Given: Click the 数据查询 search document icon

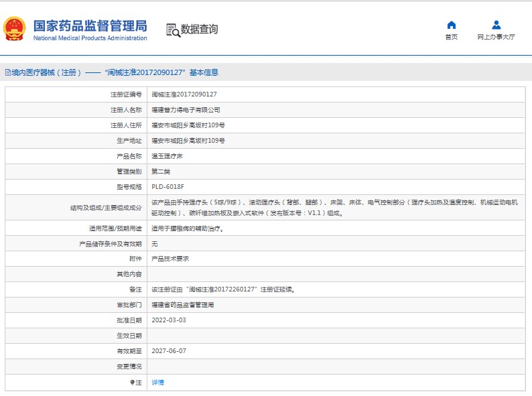Looking at the screenshot, I should click(x=173, y=30).
